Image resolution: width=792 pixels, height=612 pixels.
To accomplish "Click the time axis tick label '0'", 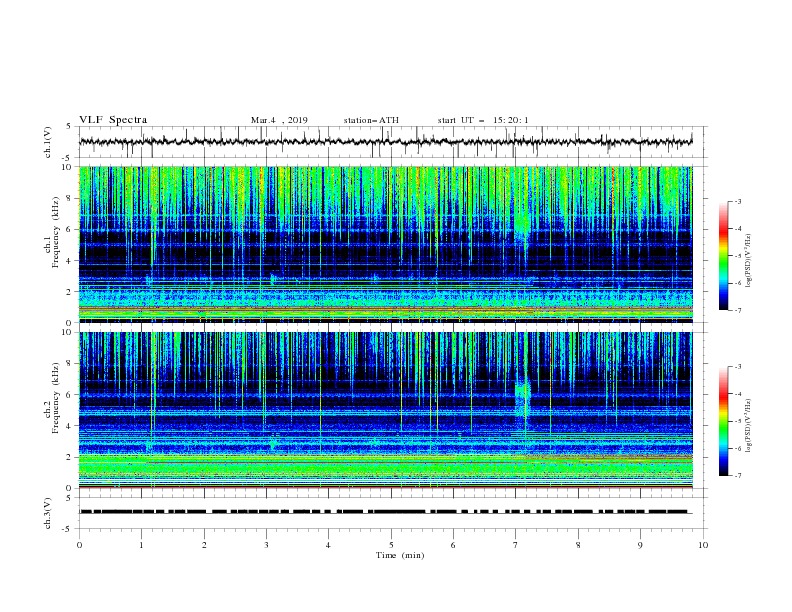I will pyautogui.click(x=79, y=545).
